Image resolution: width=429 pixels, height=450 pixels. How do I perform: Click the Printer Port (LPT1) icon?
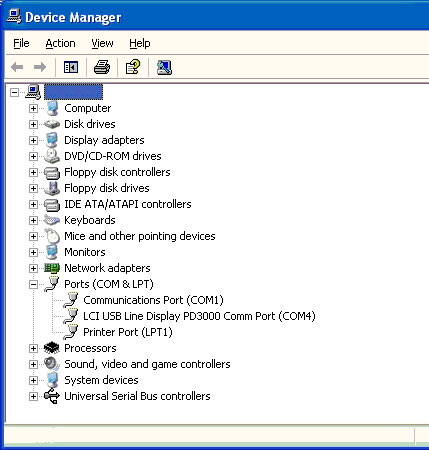(x=71, y=332)
